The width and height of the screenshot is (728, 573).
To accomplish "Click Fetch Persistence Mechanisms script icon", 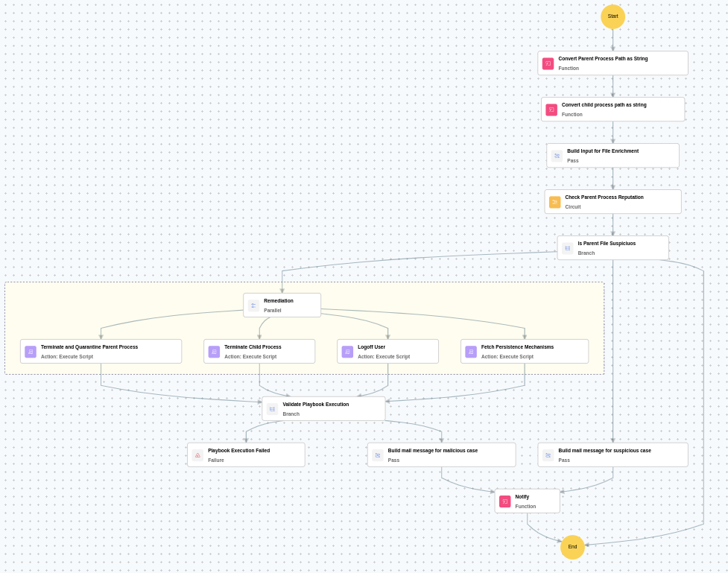I will 471,352.
